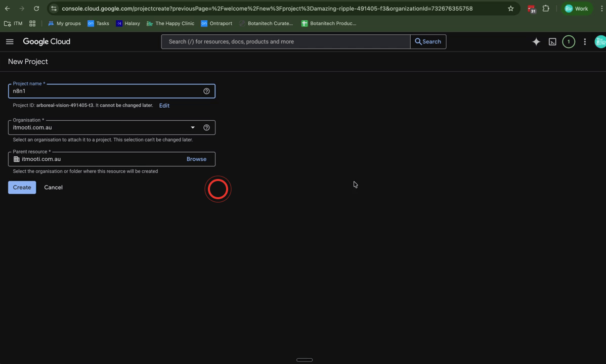This screenshot has height=364, width=606.
Task: Open the Ontraport bookmark
Action: (216, 23)
